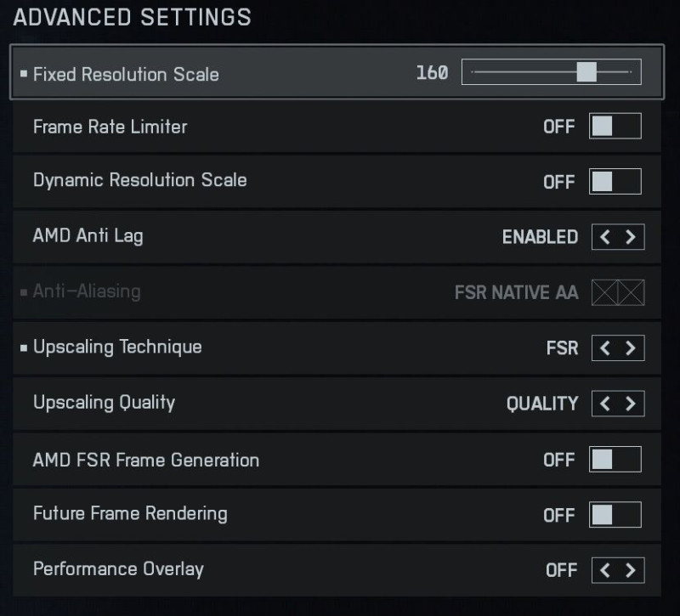Enable AMD FSR Frame Generation
The width and height of the screenshot is (680, 616).
click(x=615, y=460)
